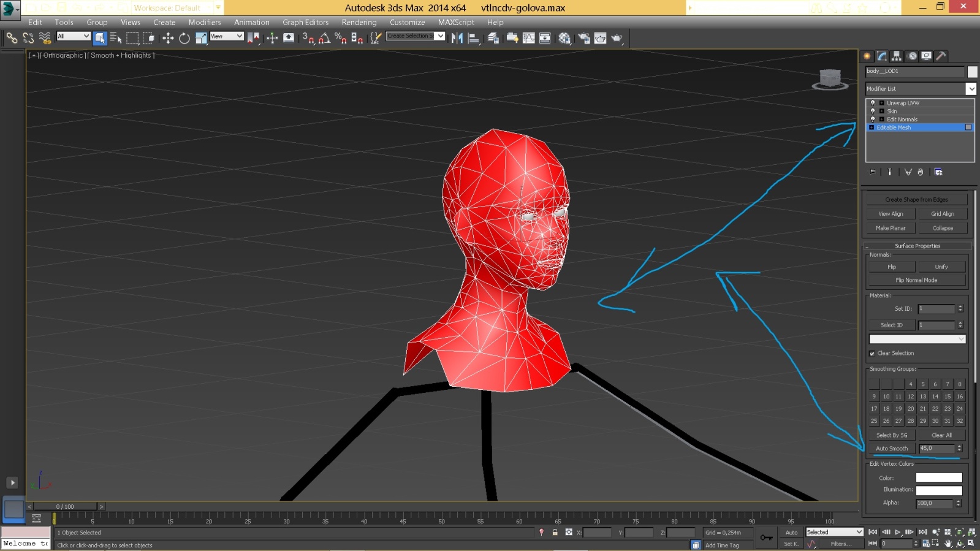980x551 pixels.
Task: Click Make Unique icon under stack
Action: 908,172
